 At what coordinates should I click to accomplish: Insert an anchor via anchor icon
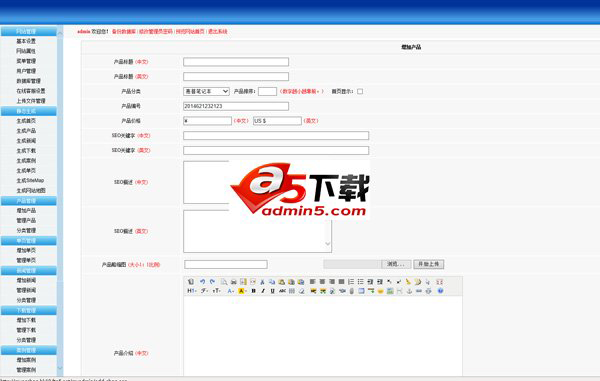click(409, 291)
